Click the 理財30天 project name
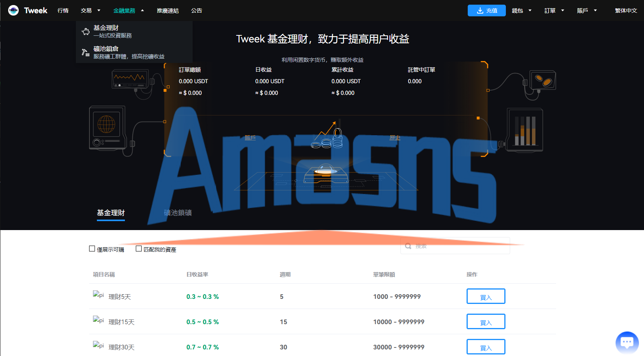 (x=121, y=347)
